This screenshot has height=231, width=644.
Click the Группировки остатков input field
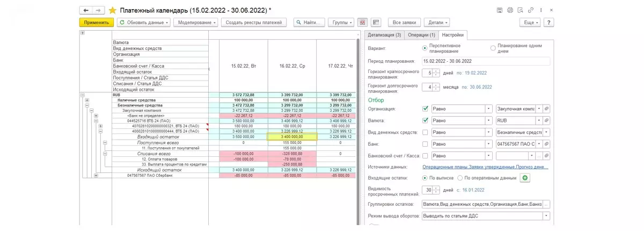click(x=482, y=204)
